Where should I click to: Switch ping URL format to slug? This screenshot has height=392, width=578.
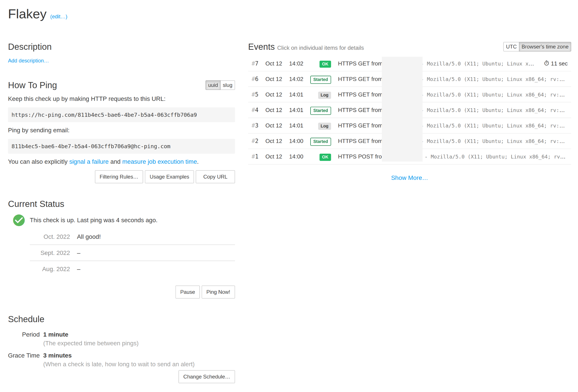point(227,85)
